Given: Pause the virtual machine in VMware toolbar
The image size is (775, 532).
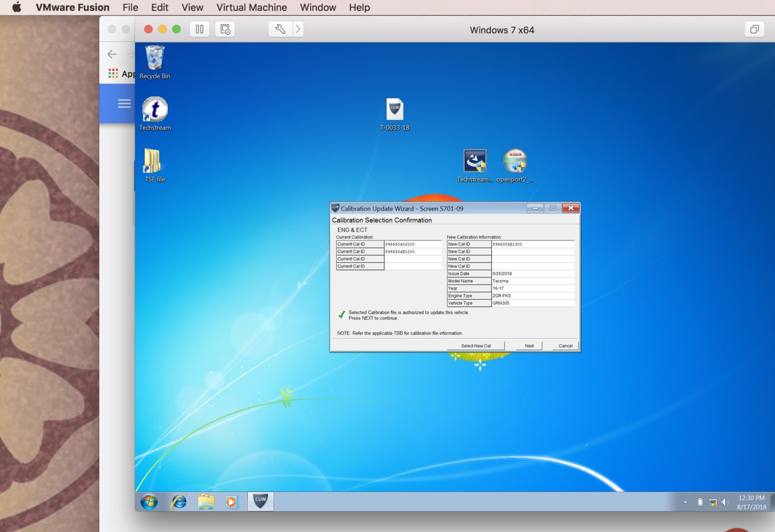Looking at the screenshot, I should [x=199, y=29].
